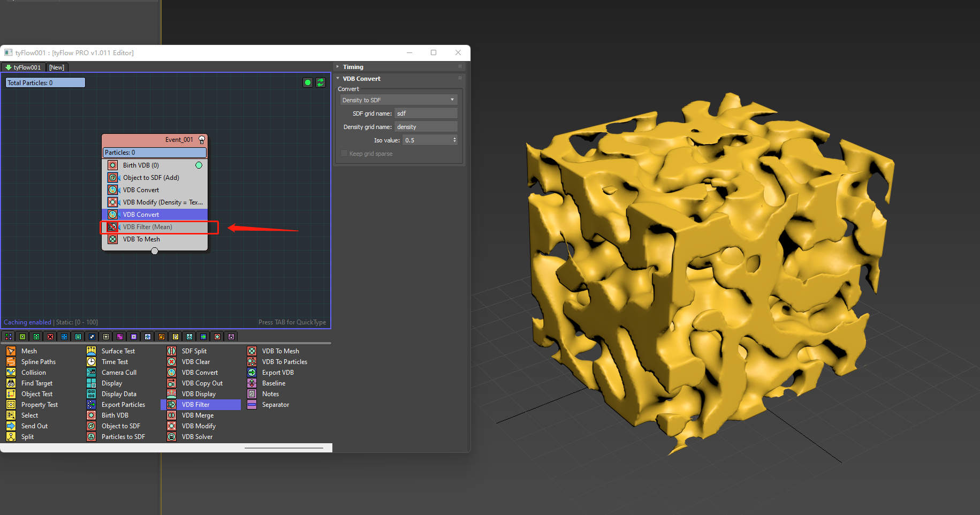Collapse the VDB Convert rollout
Screen dimensions: 980x515
coord(361,79)
